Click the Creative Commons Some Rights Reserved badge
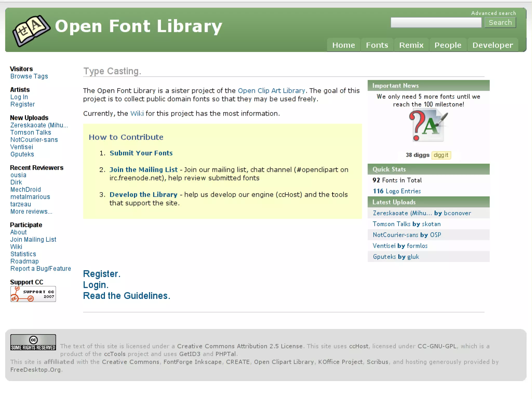The image size is (532, 399). (33, 342)
